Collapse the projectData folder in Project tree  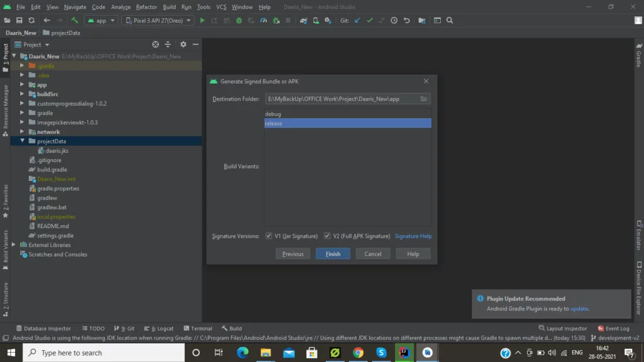tap(23, 141)
